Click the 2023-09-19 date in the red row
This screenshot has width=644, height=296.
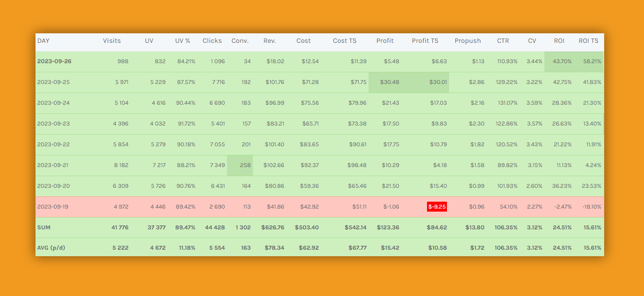point(53,207)
